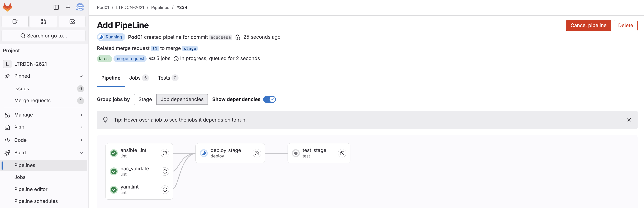Screen dimensions: 644x208
Task: Click the GitLab logo home icon
Action: click(x=8, y=7)
